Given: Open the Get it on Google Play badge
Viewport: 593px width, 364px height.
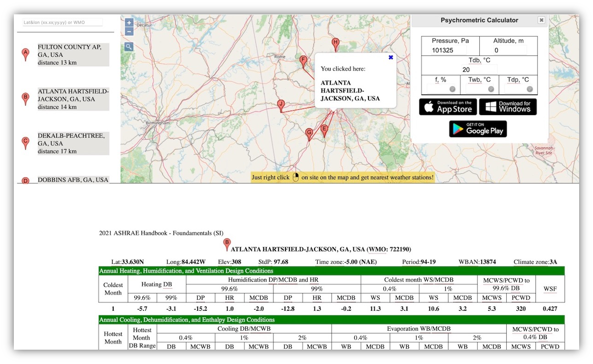Looking at the screenshot, I should tap(478, 129).
